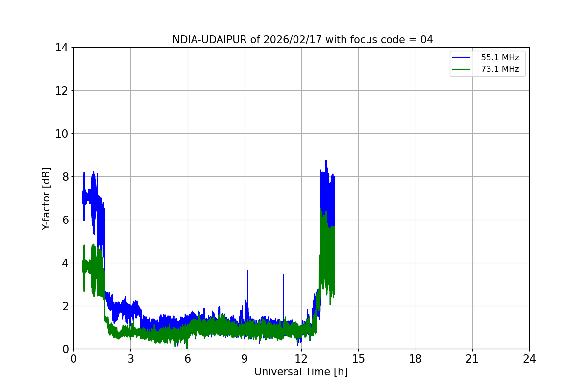This screenshot has width=588, height=392.
Task: Click x-axis tick label 21
Action: [472, 359]
